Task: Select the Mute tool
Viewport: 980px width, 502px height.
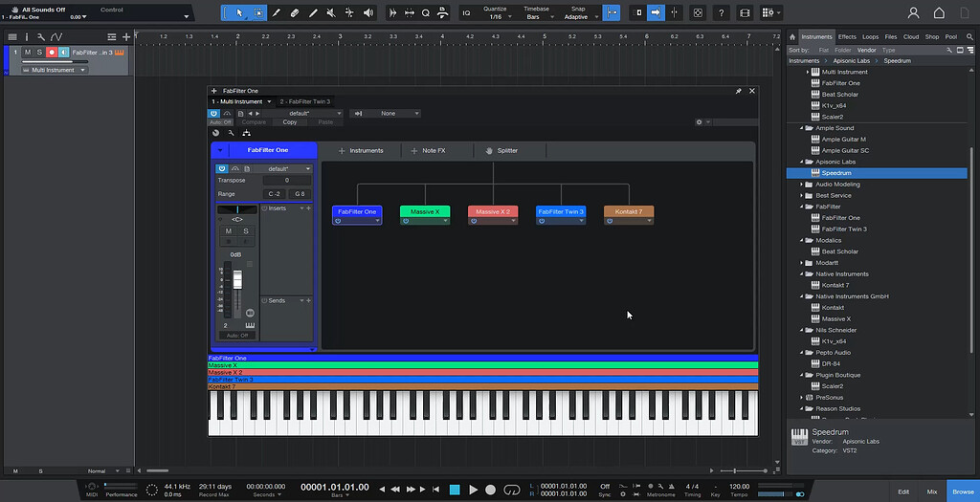Action: click(331, 12)
